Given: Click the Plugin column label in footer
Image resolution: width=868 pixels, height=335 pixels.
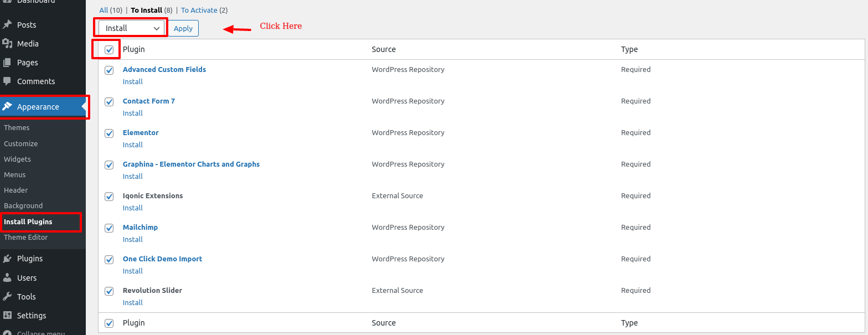Looking at the screenshot, I should (134, 323).
